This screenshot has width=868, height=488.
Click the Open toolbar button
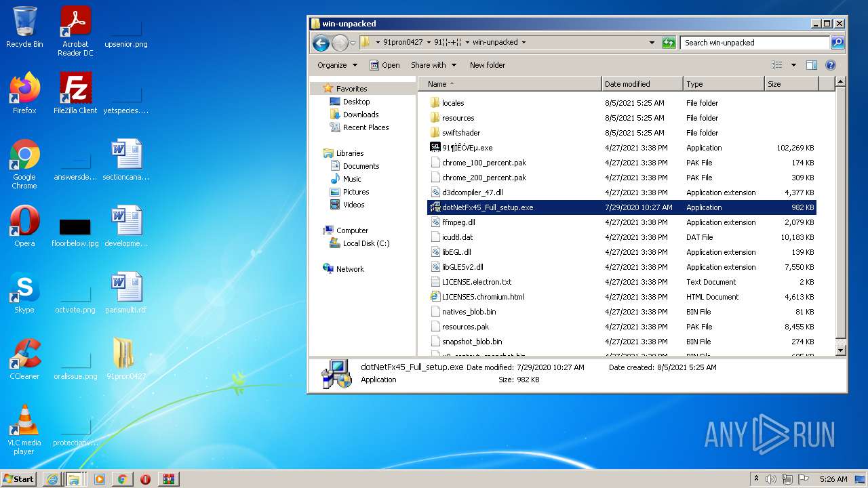(384, 65)
